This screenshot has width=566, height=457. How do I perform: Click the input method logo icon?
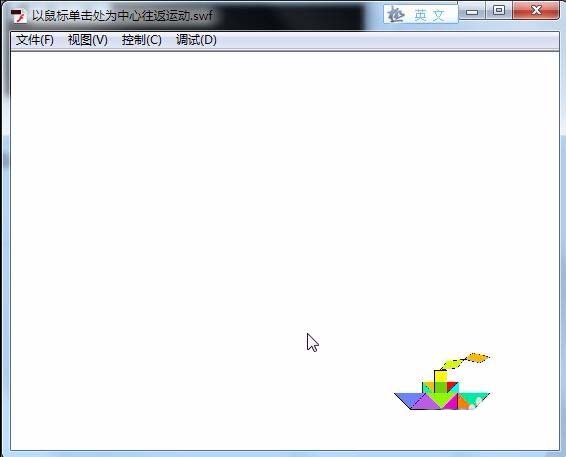396,14
